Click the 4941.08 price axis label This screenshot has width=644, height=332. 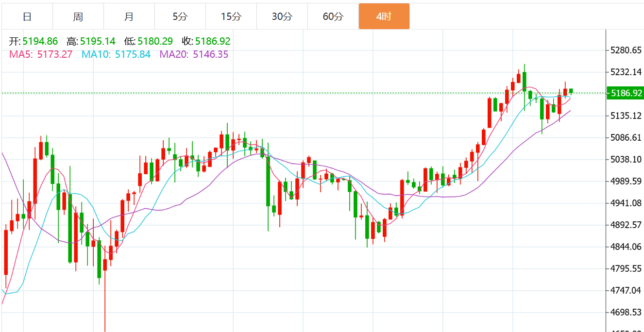tap(626, 203)
